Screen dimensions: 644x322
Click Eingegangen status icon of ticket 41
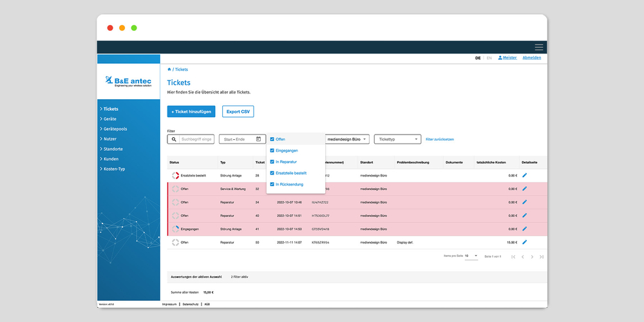point(175,229)
